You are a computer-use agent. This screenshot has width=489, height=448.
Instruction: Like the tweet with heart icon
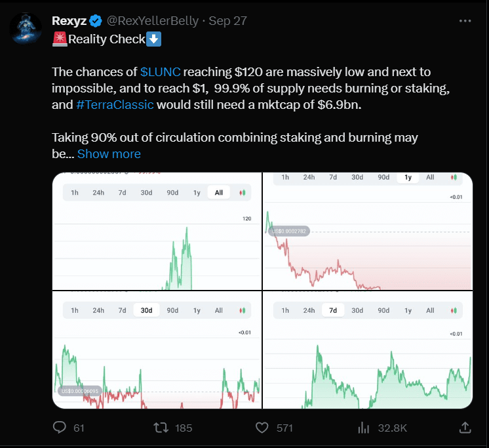[262, 428]
